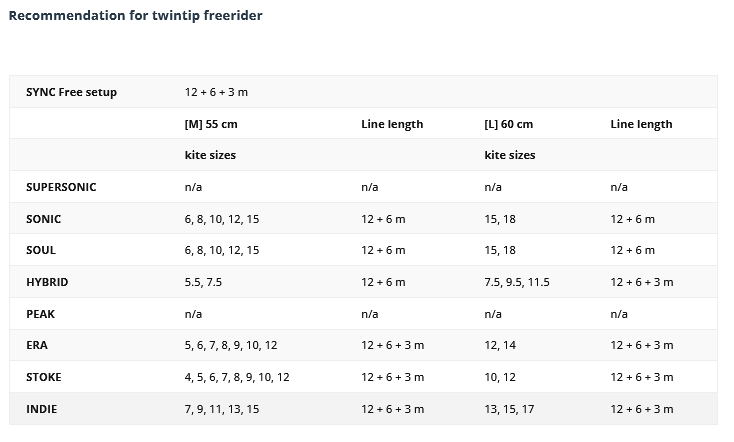Viewport: 734px width, 442px height.
Task: Click the 'Recommendation for twintip freerider' heading
Action: point(135,16)
